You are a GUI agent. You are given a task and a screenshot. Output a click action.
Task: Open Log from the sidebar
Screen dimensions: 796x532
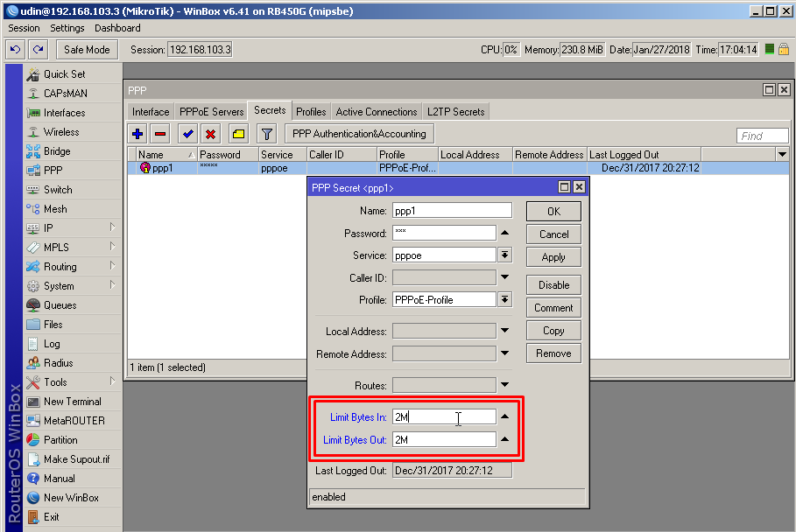pyautogui.click(x=52, y=344)
